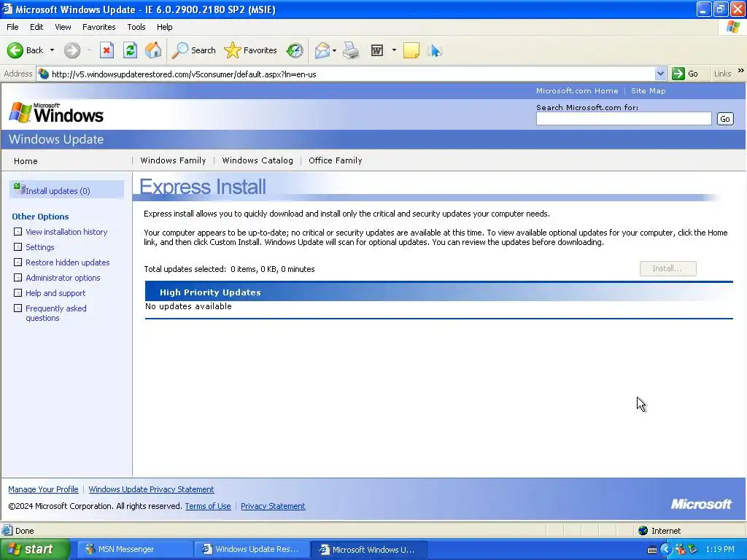Click the green network tray icon
747x560 pixels.
tap(693, 550)
